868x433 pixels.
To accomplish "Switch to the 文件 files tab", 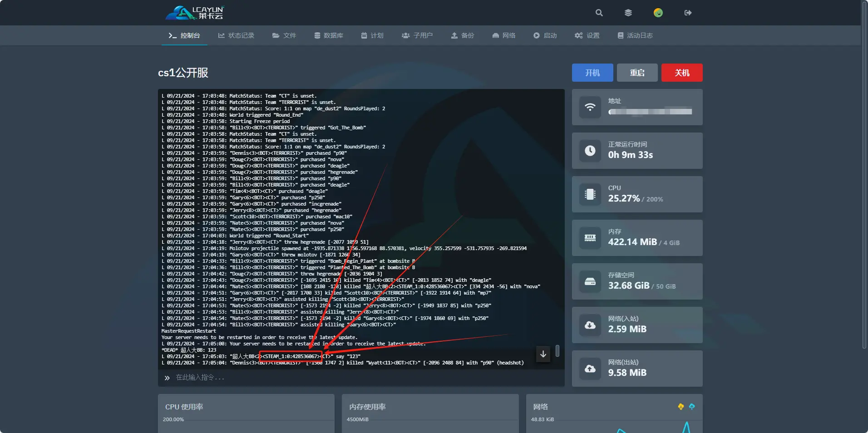I will [284, 35].
